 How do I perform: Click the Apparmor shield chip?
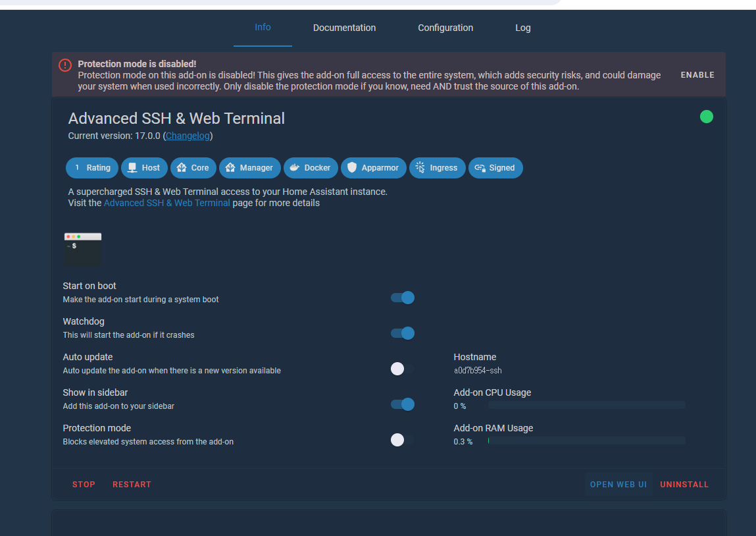374,168
